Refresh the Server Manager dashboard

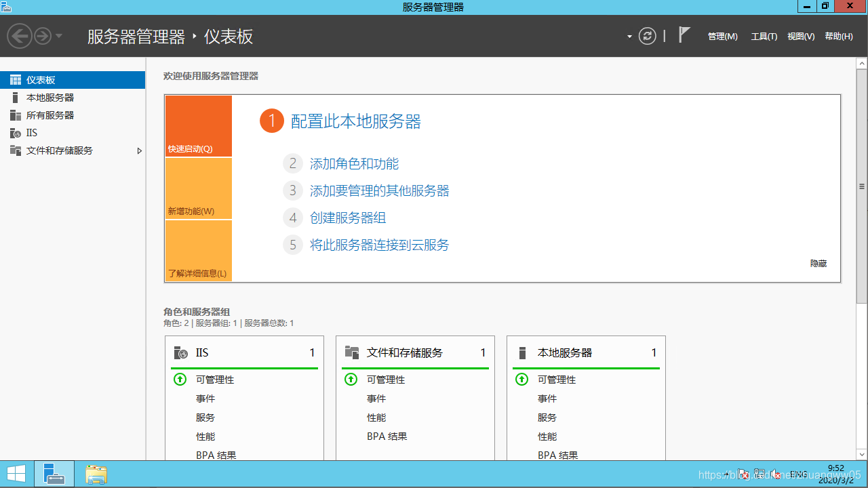(648, 36)
